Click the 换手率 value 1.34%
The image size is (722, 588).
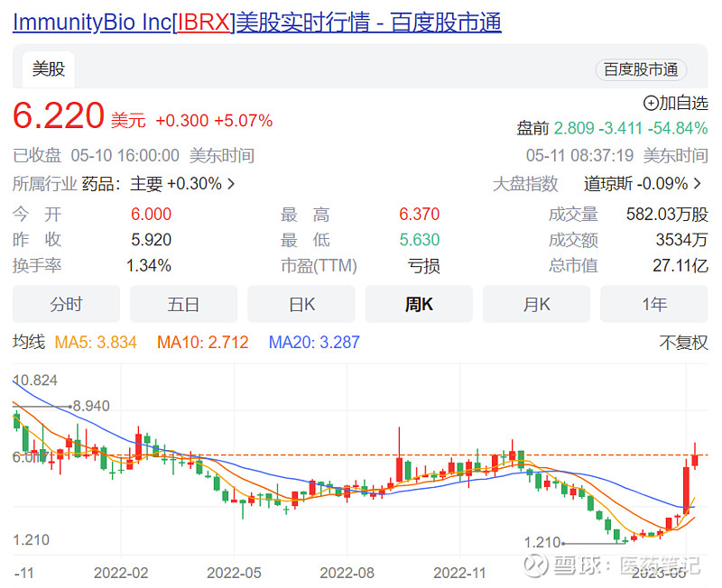click(x=149, y=265)
